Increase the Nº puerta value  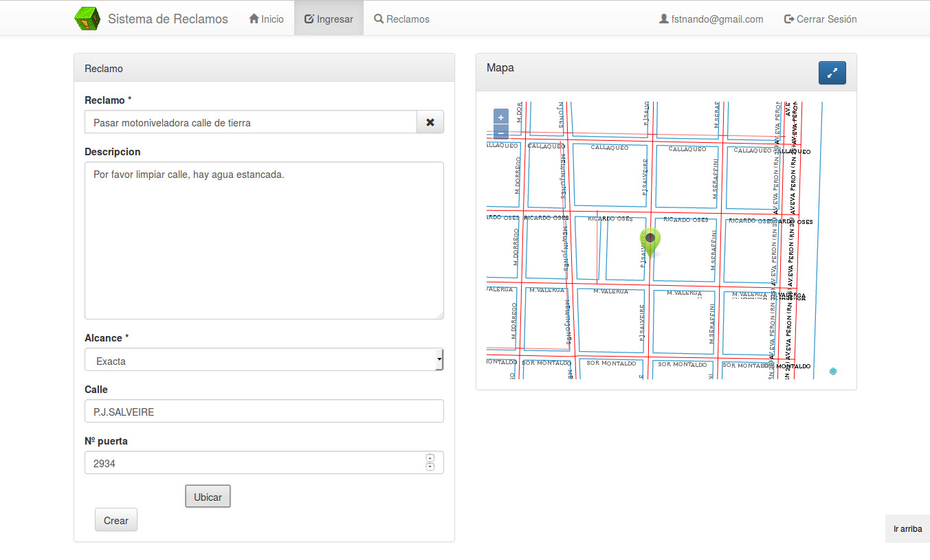(430, 458)
